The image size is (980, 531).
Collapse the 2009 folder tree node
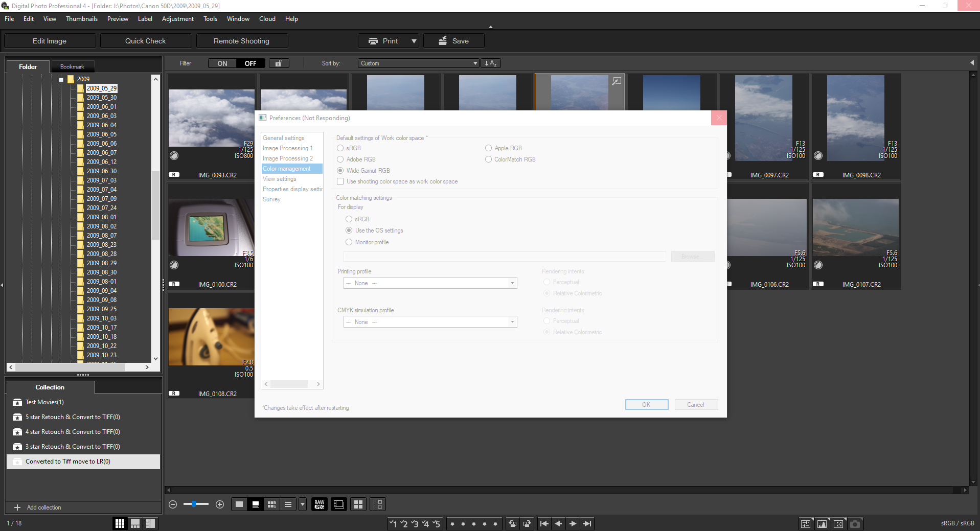[x=61, y=79]
